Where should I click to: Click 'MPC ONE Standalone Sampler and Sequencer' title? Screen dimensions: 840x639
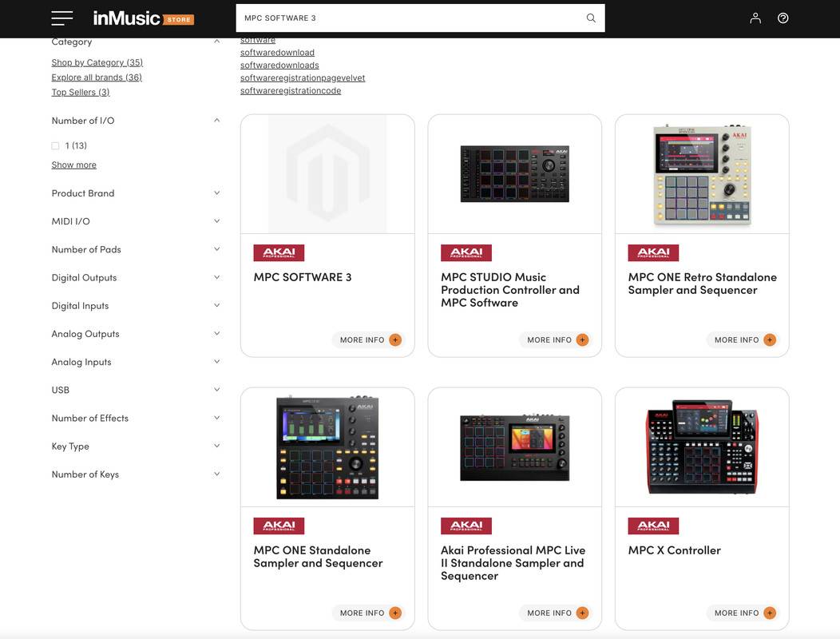pyautogui.click(x=319, y=557)
